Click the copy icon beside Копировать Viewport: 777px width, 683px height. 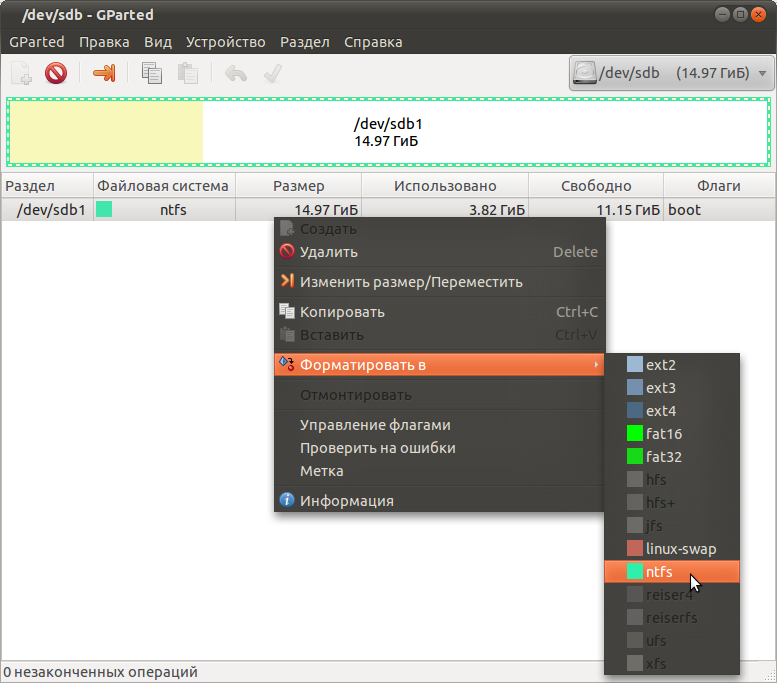click(x=287, y=311)
